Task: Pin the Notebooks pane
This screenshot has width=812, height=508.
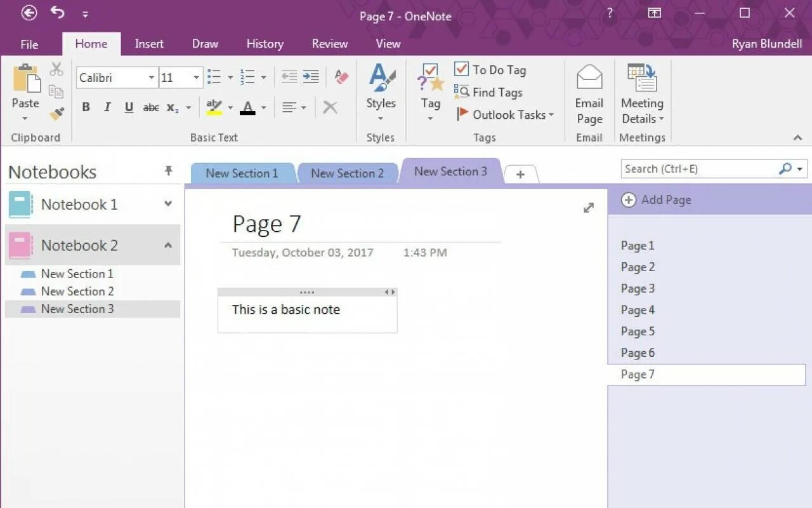Action: pyautogui.click(x=169, y=170)
